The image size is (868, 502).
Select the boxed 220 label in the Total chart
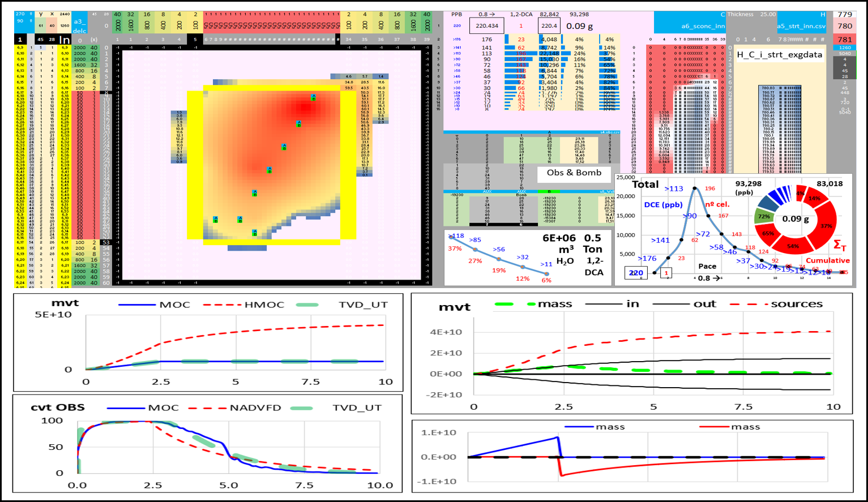(x=636, y=273)
